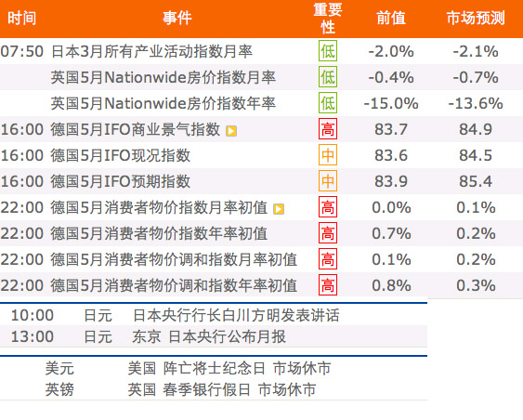The height and width of the screenshot is (420, 523).
Task: Click the 高 badge for 消费者物价调和指数年率初值
Action: pyautogui.click(x=328, y=285)
